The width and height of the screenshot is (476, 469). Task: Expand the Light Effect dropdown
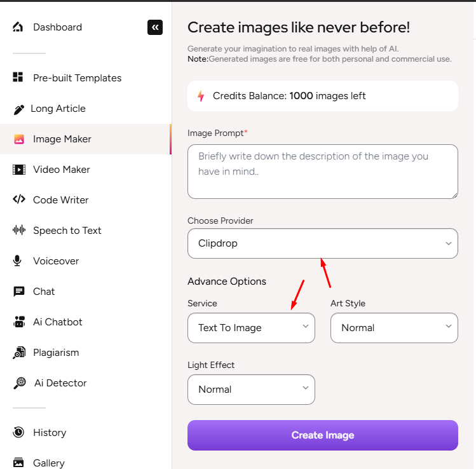coord(251,390)
